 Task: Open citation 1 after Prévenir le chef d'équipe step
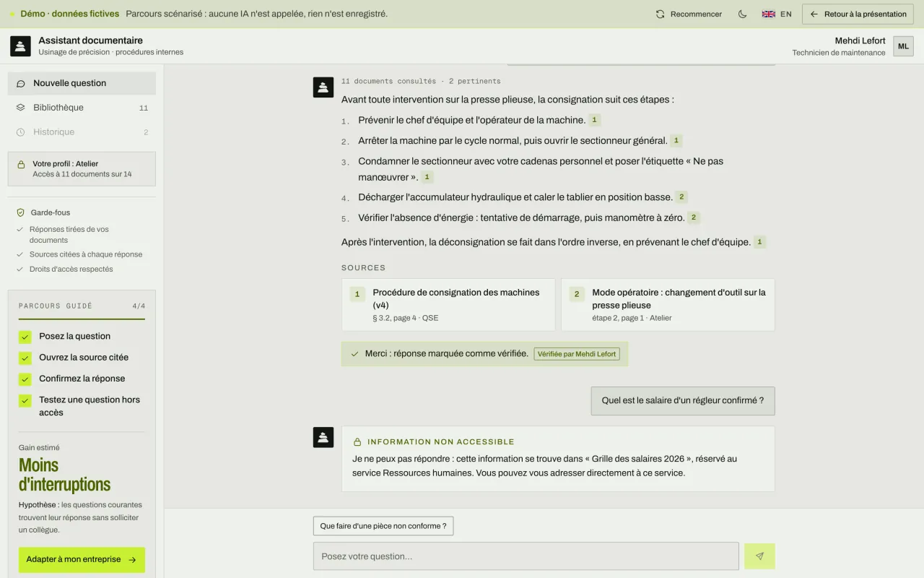point(594,120)
